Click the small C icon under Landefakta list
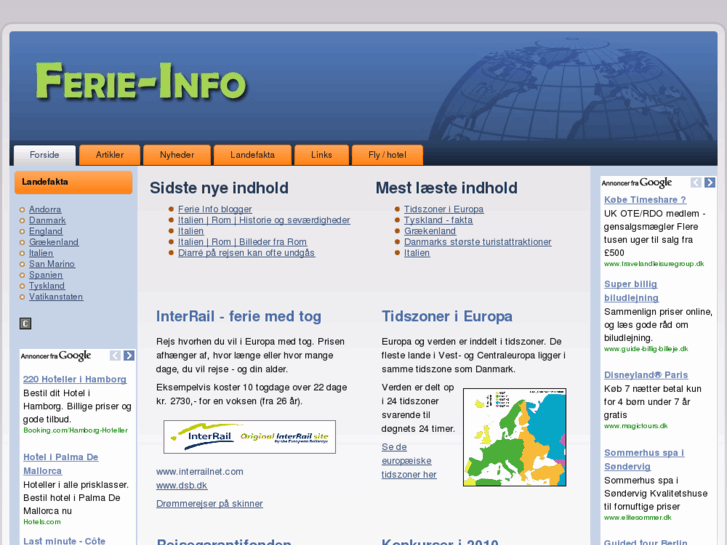The height and width of the screenshot is (545, 727). (26, 323)
